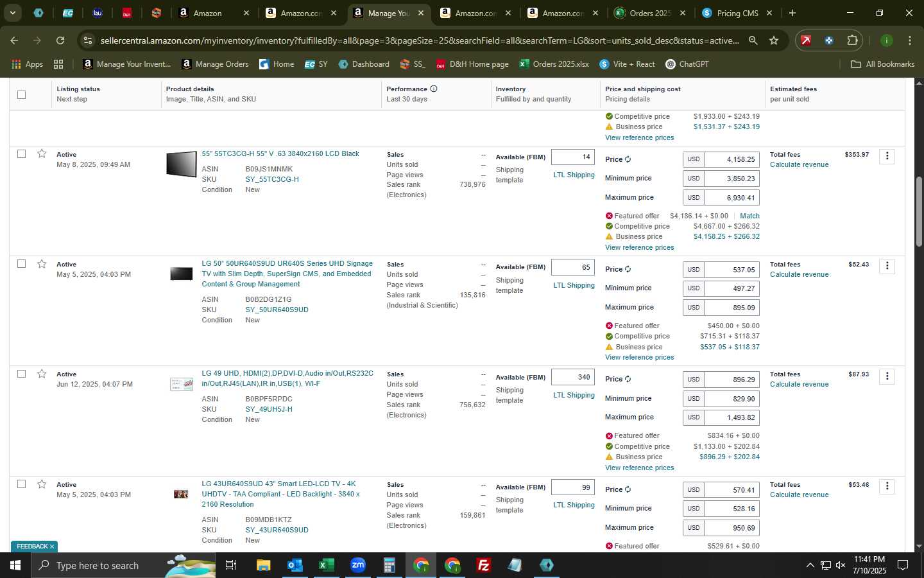Bookmark this page with the star icon
The image size is (924, 578).
(x=774, y=40)
